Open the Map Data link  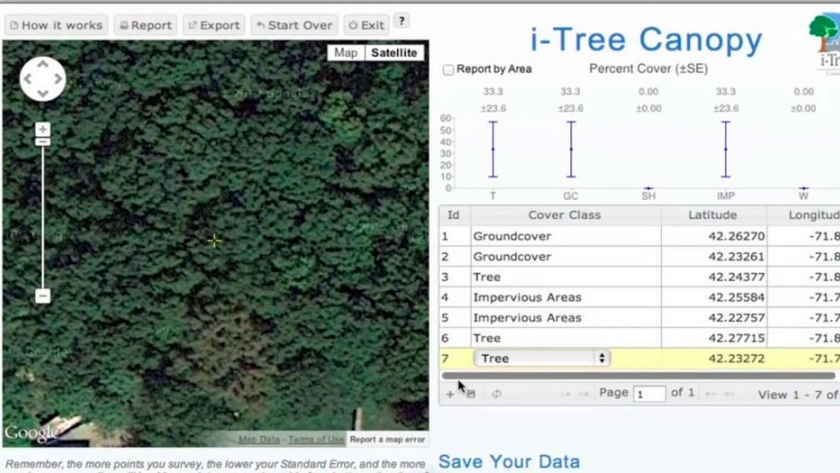259,439
